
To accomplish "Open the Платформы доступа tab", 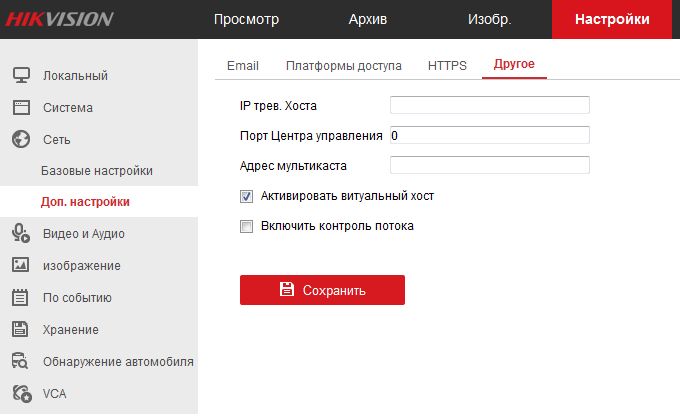I will tap(343, 65).
